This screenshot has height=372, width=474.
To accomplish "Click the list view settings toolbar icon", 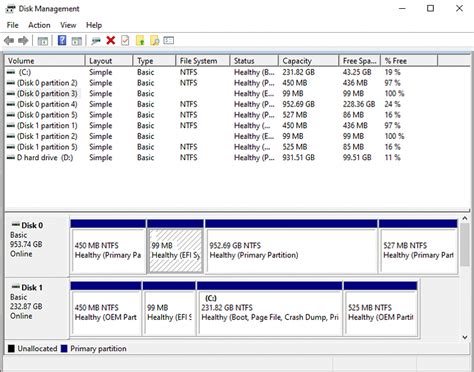I will tap(169, 41).
